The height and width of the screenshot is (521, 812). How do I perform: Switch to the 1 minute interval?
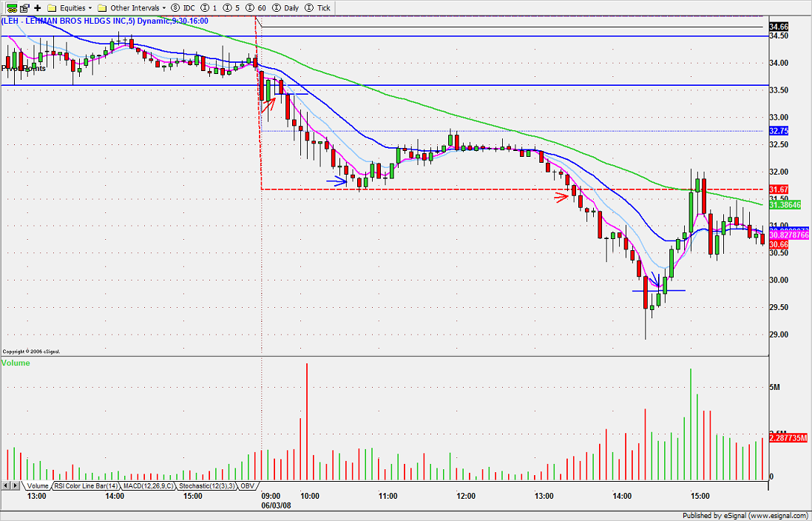(209, 8)
